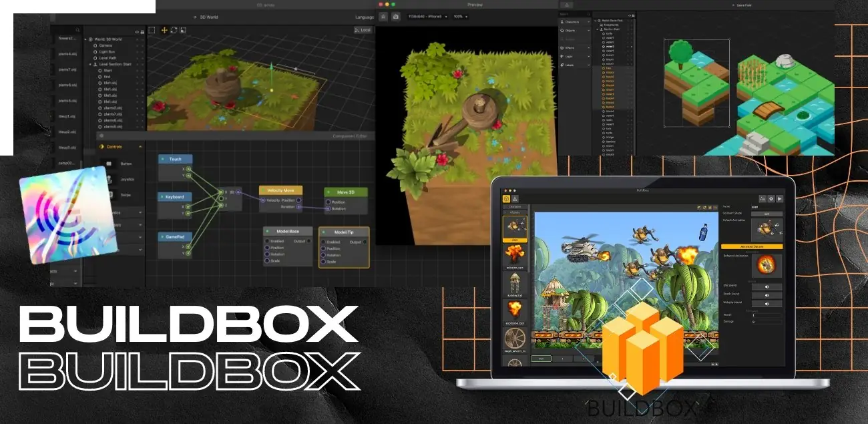
Task: Click the Rotation input port on Move 3D
Action: point(328,208)
